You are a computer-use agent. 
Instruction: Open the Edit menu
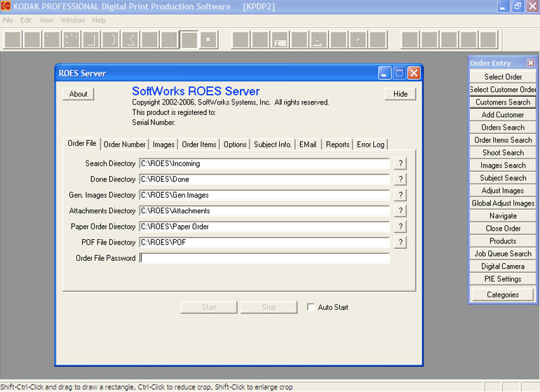click(26, 20)
